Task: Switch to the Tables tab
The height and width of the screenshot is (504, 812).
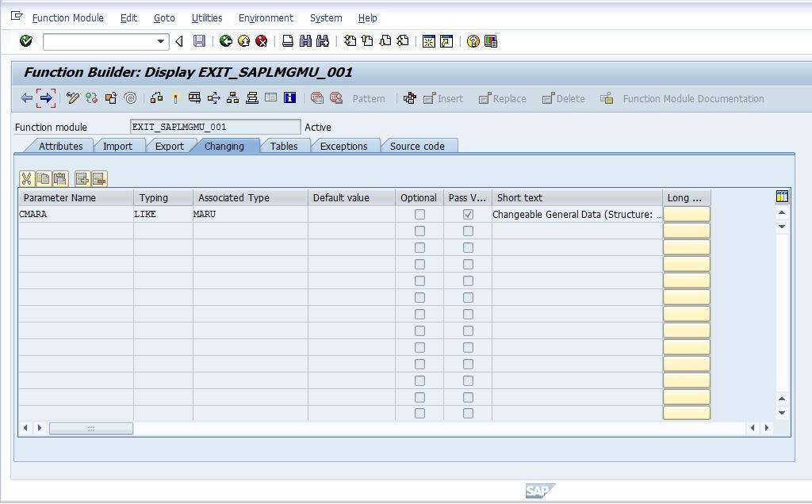Action: click(284, 146)
